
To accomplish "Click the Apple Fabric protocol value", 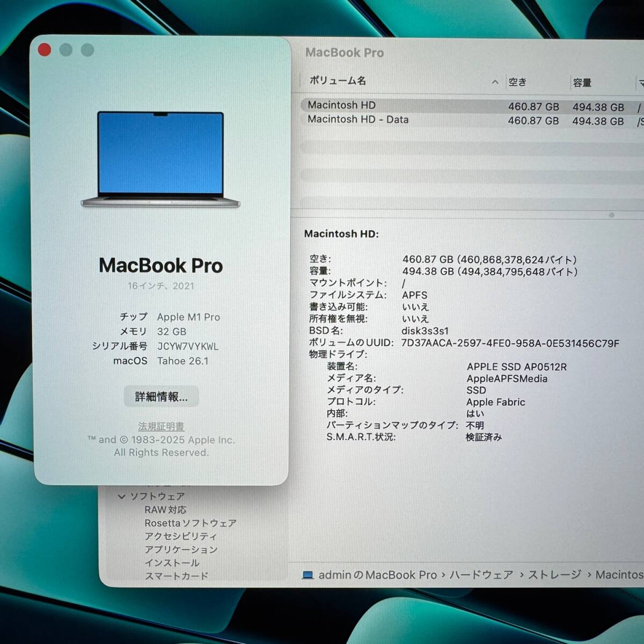I will [495, 402].
